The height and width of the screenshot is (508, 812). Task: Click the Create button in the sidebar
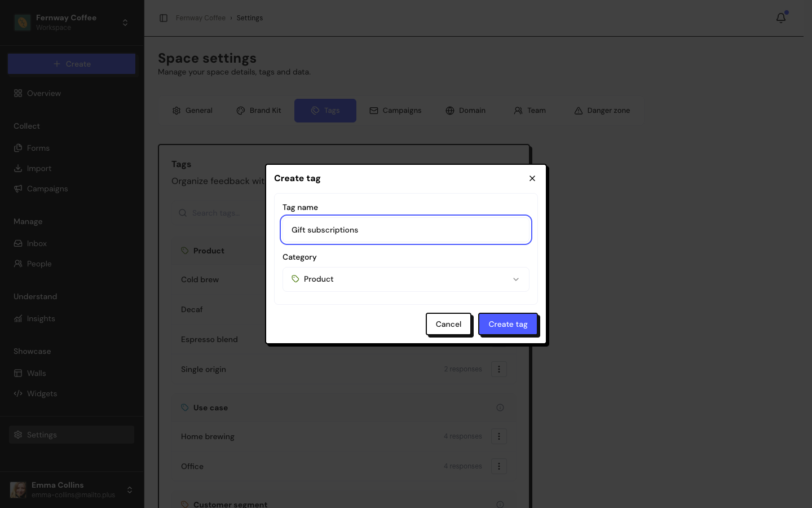(x=72, y=64)
